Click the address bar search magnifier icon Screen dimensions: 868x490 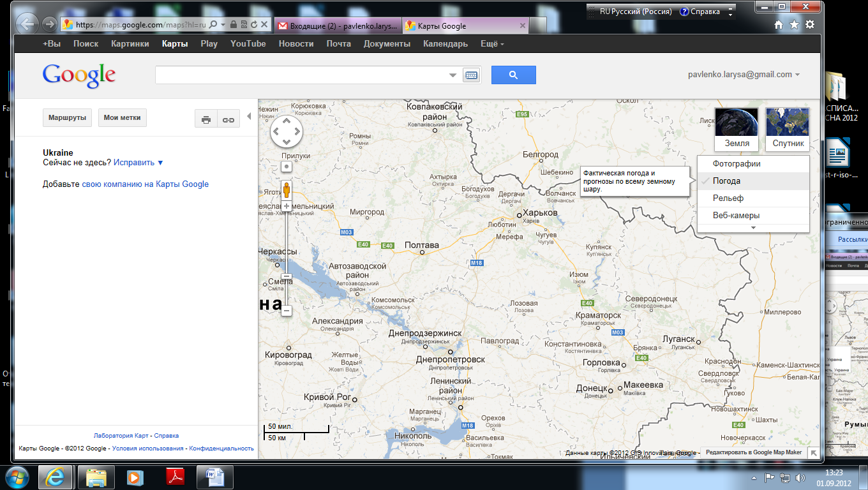pyautogui.click(x=213, y=24)
